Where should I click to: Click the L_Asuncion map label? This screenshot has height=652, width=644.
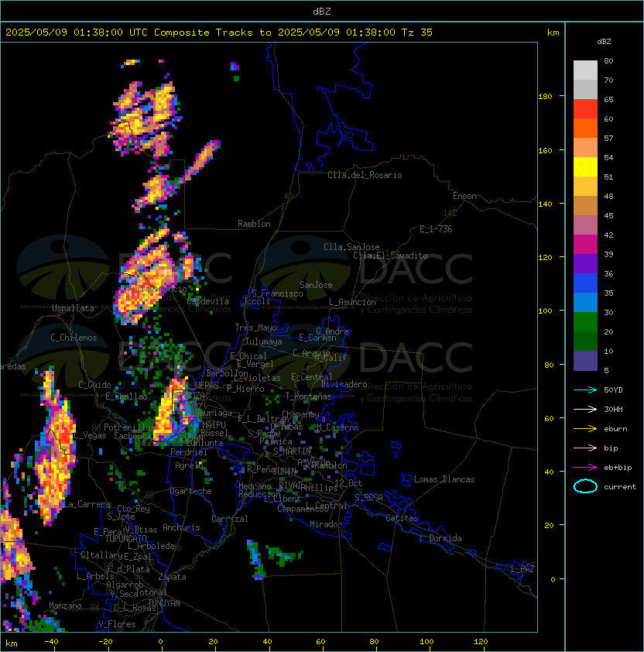click(352, 302)
